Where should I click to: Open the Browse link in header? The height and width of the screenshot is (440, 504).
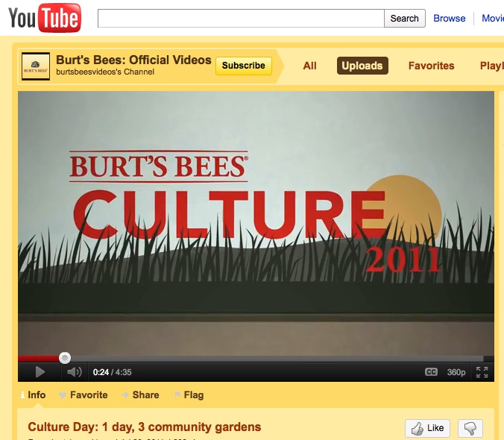[x=450, y=19]
